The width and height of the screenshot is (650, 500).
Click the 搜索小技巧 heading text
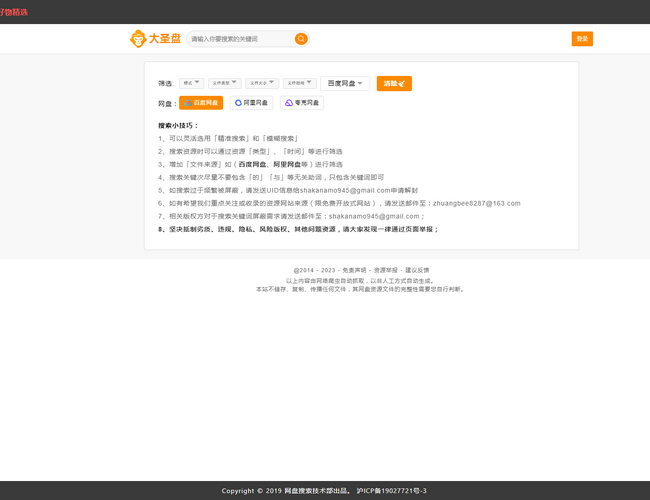pyautogui.click(x=178, y=126)
